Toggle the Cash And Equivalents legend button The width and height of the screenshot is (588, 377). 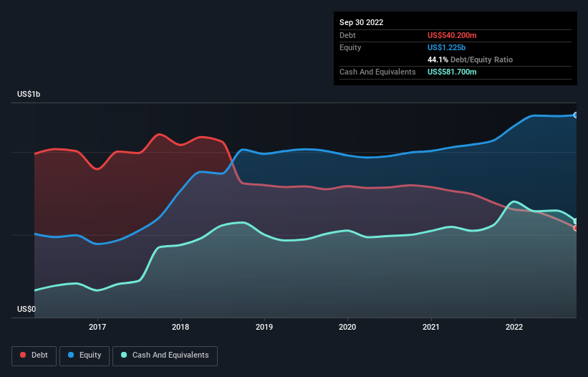pyautogui.click(x=165, y=355)
